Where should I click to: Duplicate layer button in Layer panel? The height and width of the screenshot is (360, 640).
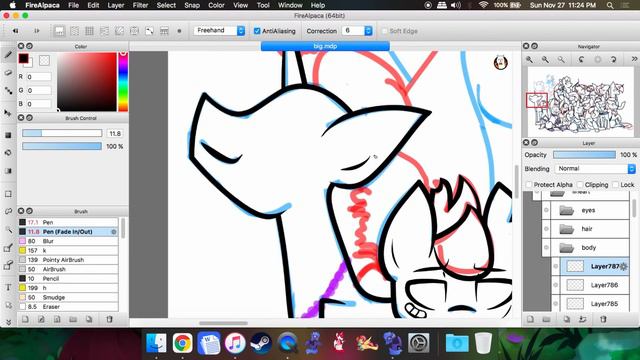point(567,319)
